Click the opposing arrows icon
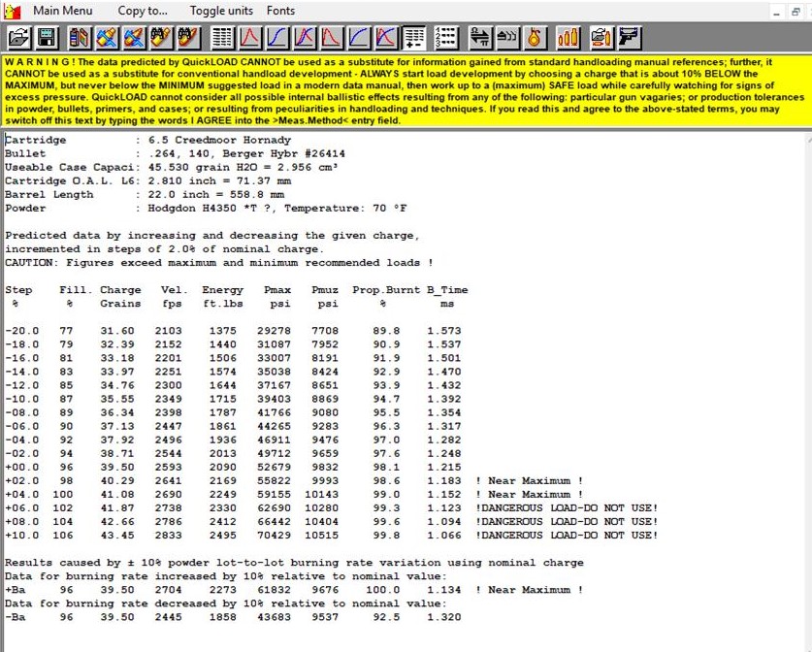The height and width of the screenshot is (652, 812). point(479,38)
